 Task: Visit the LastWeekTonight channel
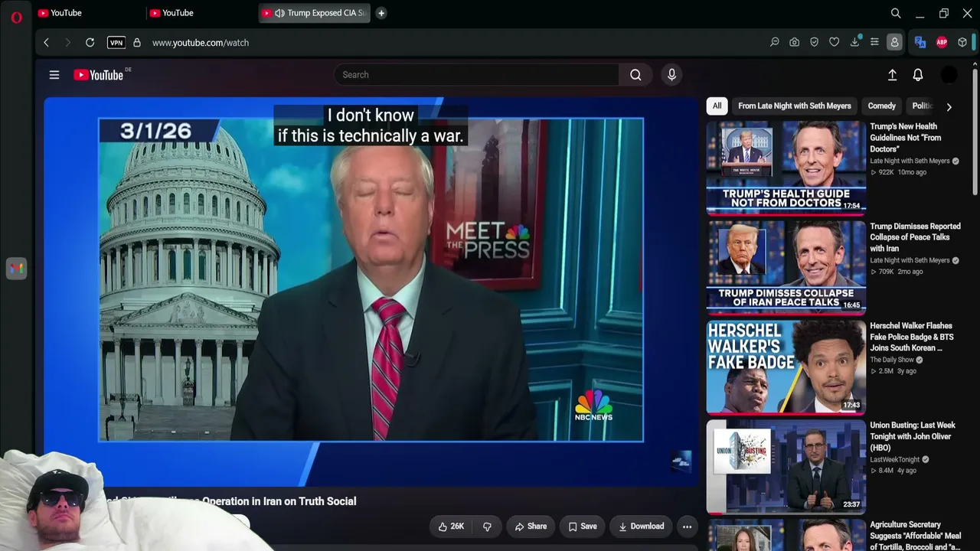click(x=894, y=459)
